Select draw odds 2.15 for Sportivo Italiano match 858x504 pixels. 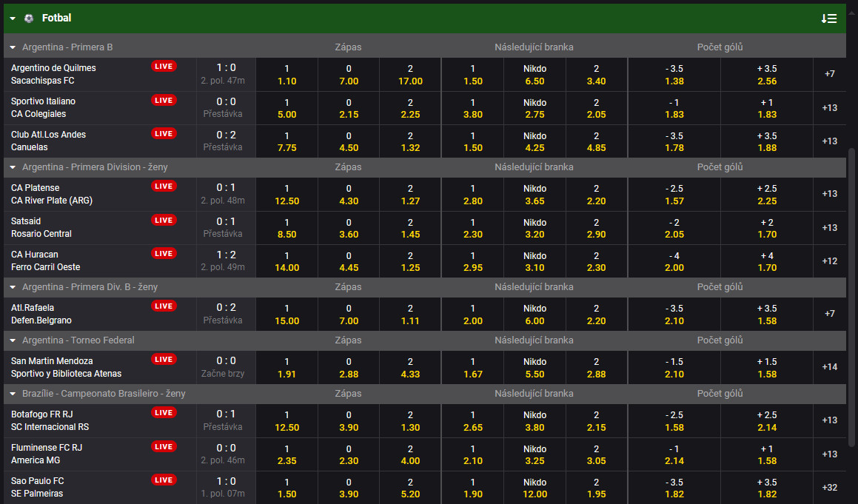(349, 108)
